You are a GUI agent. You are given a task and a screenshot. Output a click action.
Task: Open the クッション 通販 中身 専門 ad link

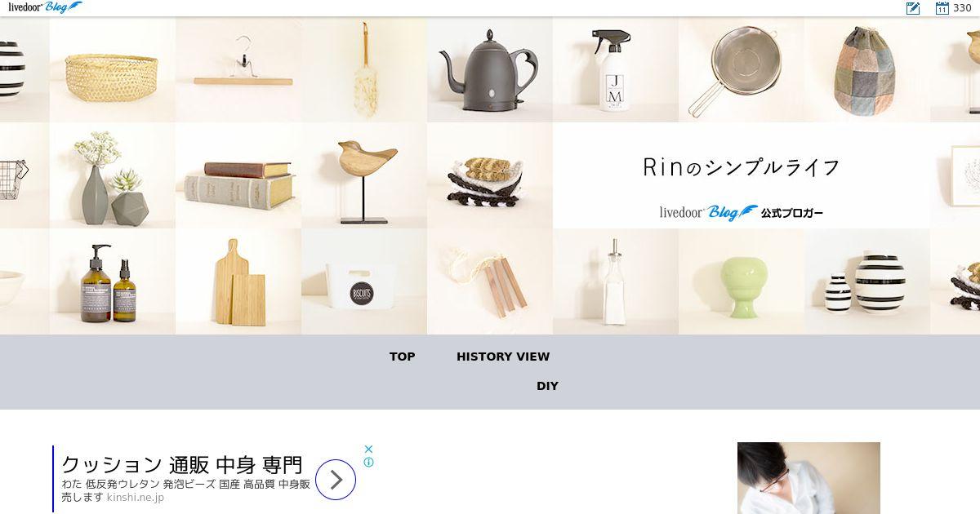[x=182, y=465]
